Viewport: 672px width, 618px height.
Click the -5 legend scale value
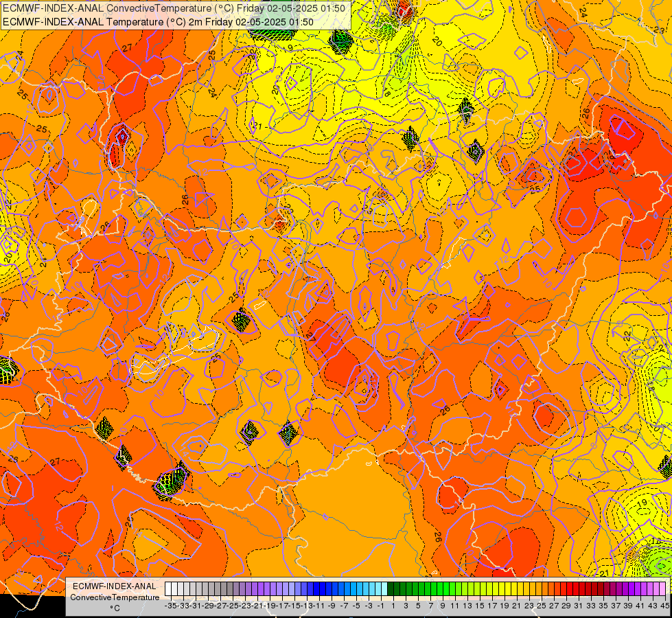[356, 606]
